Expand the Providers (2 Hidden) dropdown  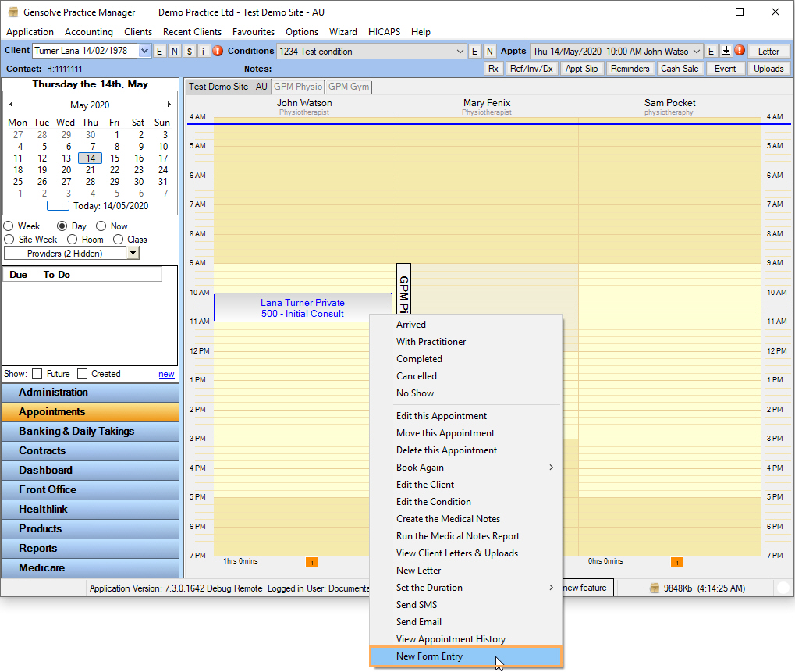[133, 253]
